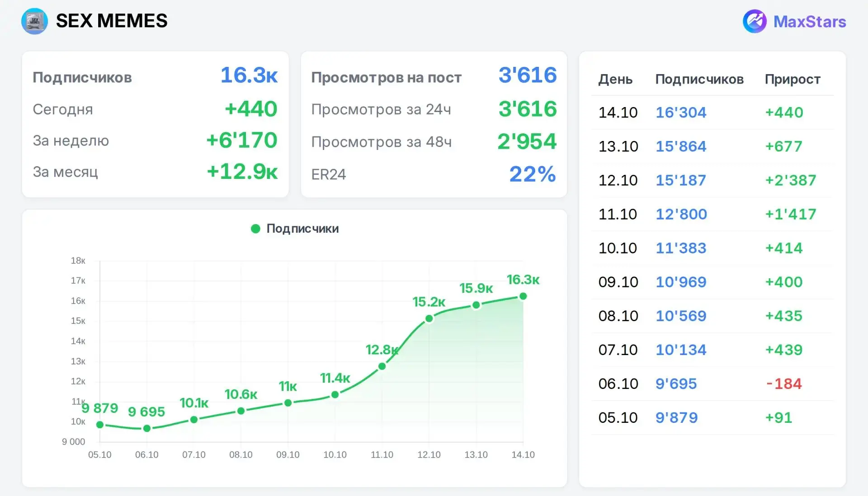868x496 pixels.
Task: Click the SEX MEMES channel avatar icon
Action: (34, 21)
